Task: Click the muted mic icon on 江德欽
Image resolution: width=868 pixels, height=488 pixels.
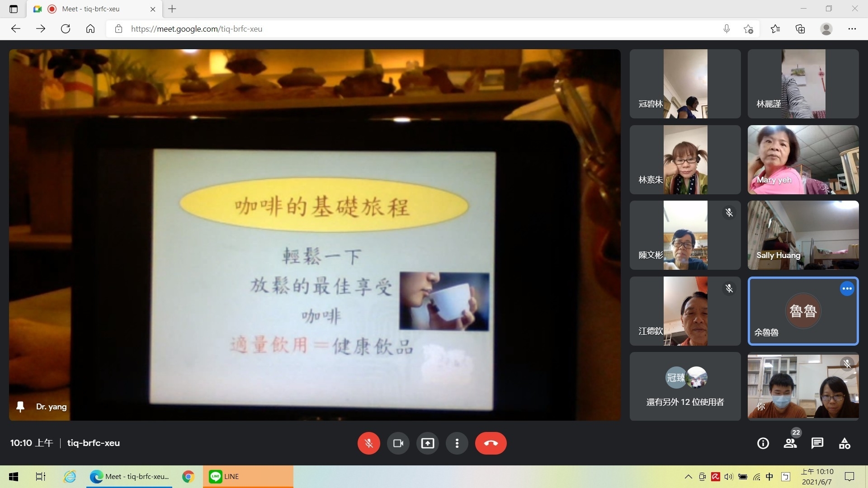Action: pyautogui.click(x=729, y=288)
